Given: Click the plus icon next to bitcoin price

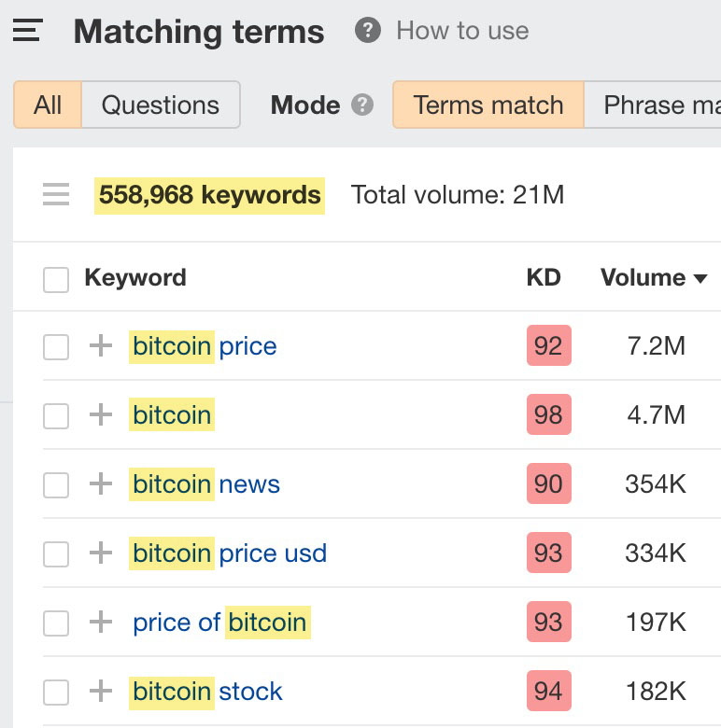Looking at the screenshot, I should 100,346.
